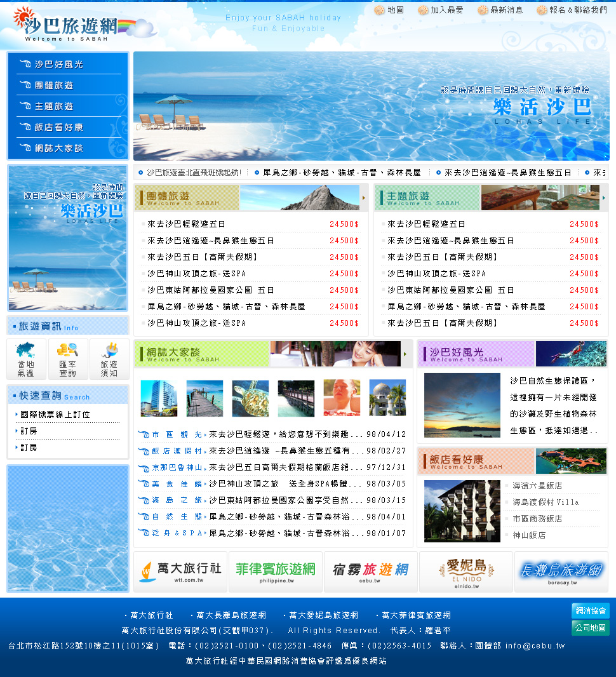This screenshot has height=677, width=616.
Task: Select 沙巴好風光 in the sidebar menu
Action: coord(59,64)
